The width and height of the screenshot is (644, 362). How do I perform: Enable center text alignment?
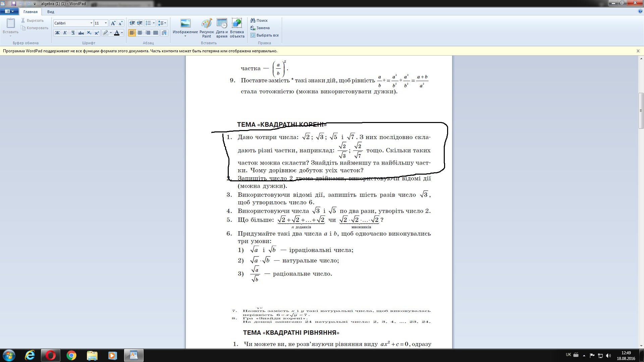pyautogui.click(x=140, y=33)
